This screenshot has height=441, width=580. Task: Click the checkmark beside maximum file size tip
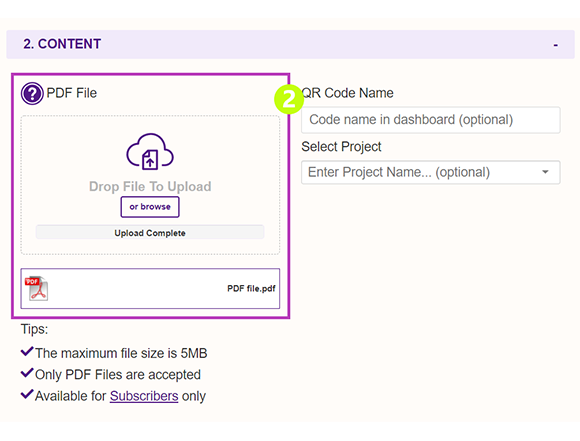tap(27, 352)
